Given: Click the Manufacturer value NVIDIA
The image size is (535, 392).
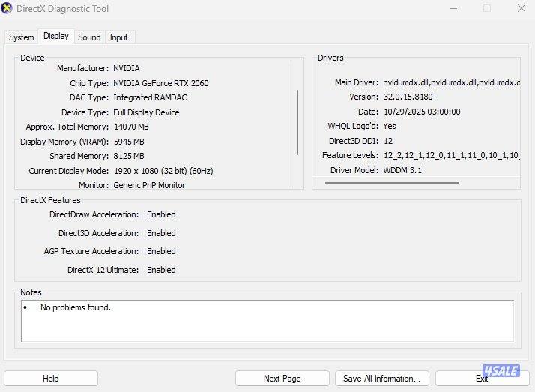Looking at the screenshot, I should pos(126,68).
